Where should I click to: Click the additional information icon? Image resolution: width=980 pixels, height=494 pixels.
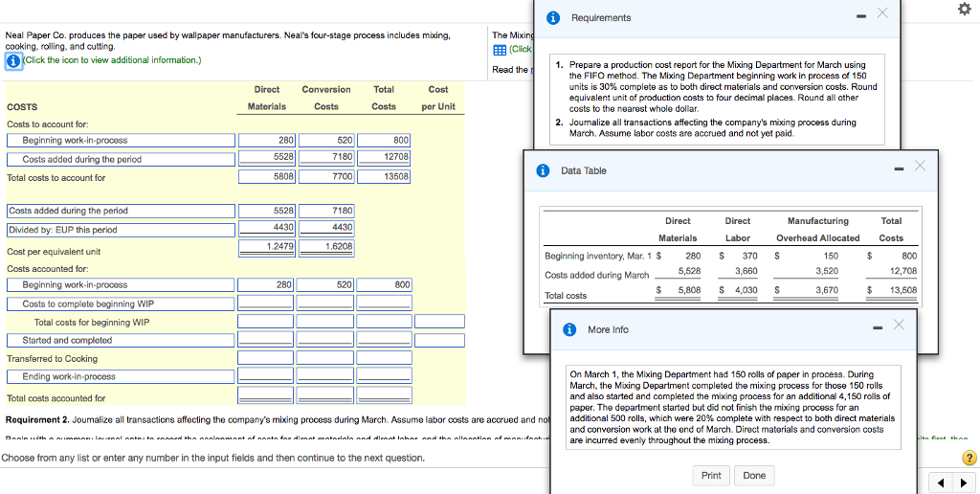[x=13, y=60]
